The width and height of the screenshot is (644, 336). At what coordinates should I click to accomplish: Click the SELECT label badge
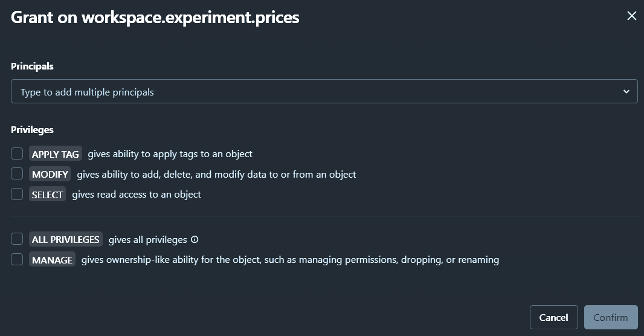pos(47,195)
